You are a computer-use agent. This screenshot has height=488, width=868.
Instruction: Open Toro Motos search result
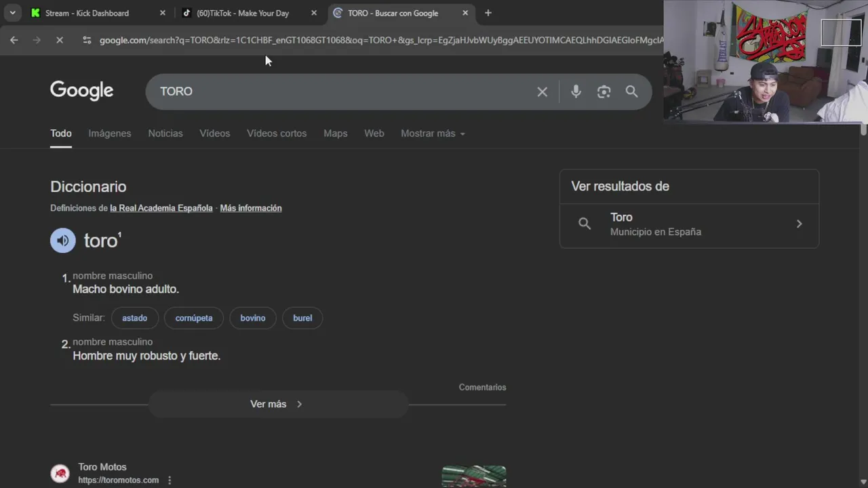(102, 467)
